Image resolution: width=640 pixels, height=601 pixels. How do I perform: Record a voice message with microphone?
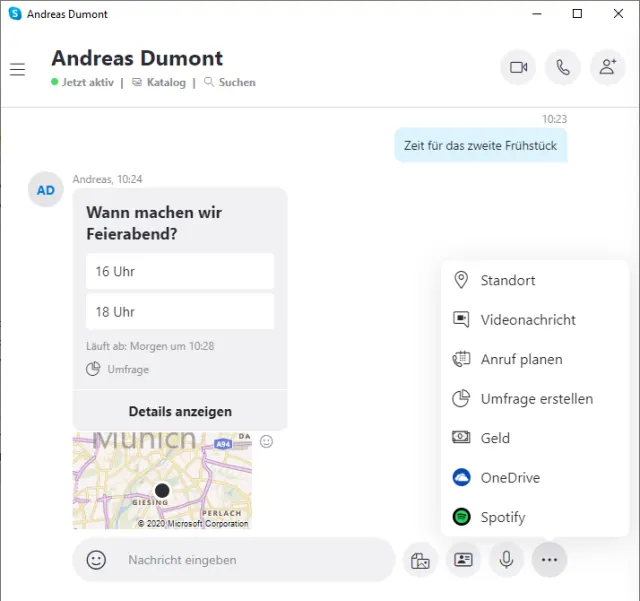(x=506, y=560)
